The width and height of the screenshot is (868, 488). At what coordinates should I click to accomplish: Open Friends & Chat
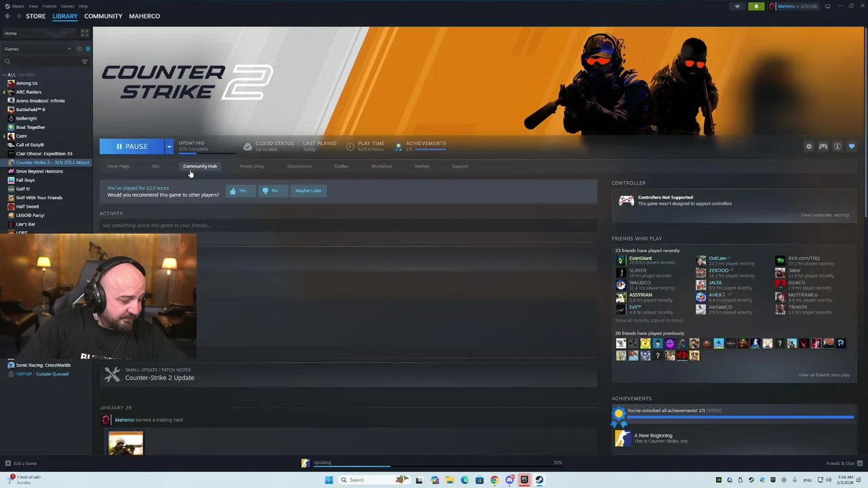tap(844, 464)
